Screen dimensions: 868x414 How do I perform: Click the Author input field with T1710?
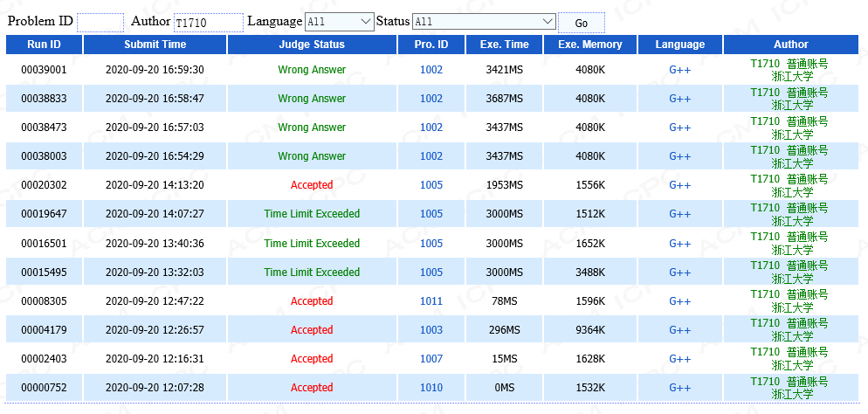pyautogui.click(x=208, y=22)
